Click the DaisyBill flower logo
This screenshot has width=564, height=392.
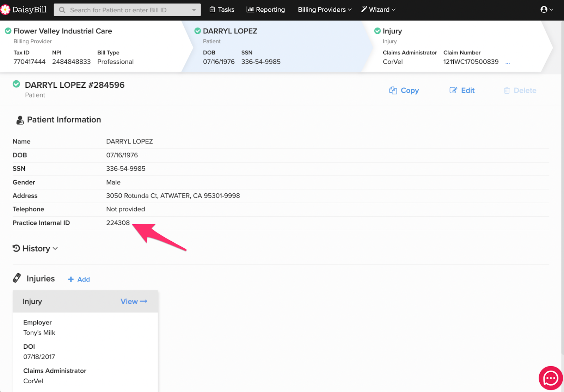click(x=5, y=10)
